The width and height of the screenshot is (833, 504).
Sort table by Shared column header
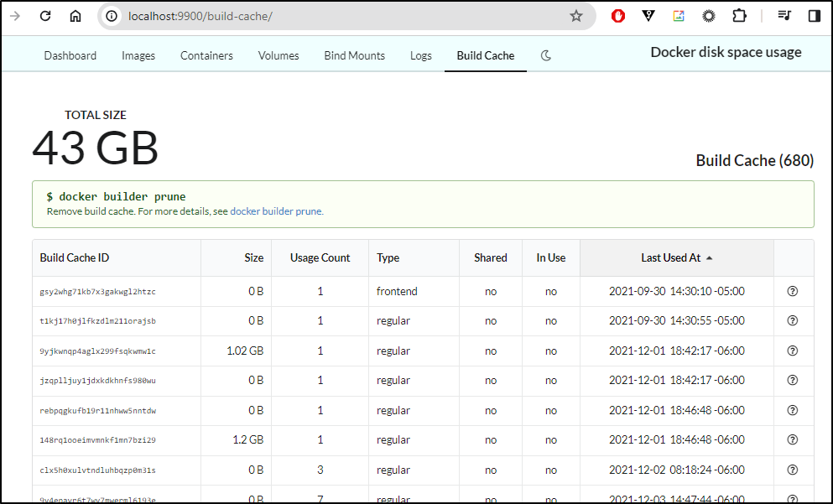[x=491, y=257]
